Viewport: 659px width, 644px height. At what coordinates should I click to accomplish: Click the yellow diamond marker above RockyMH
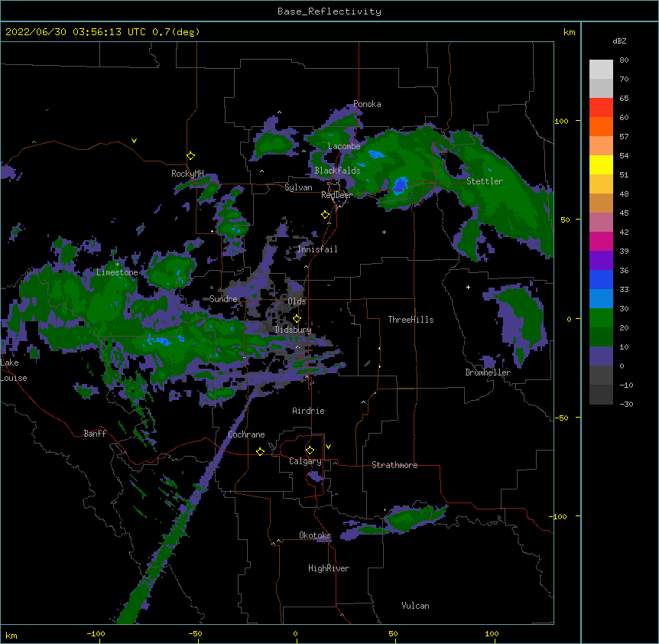191,156
